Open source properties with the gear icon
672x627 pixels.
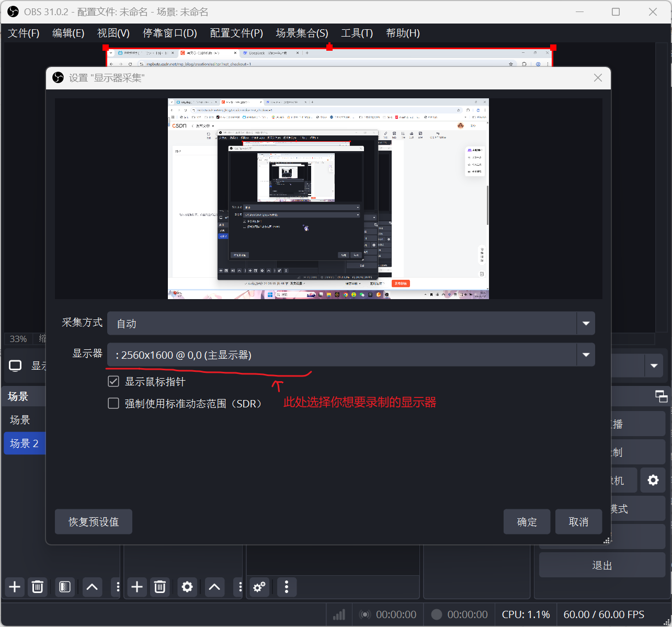point(187,587)
